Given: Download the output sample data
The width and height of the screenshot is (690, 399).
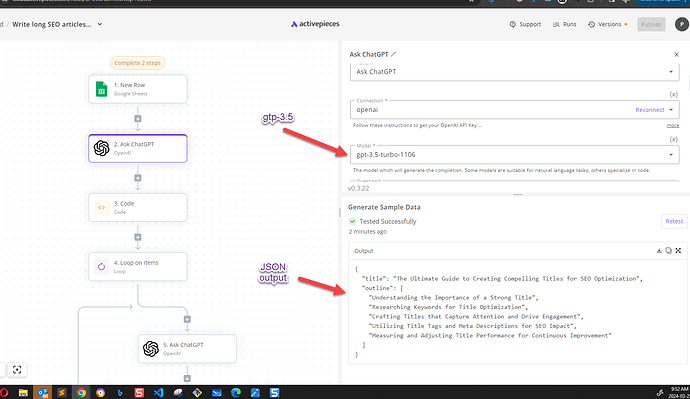Looking at the screenshot, I should (659, 251).
